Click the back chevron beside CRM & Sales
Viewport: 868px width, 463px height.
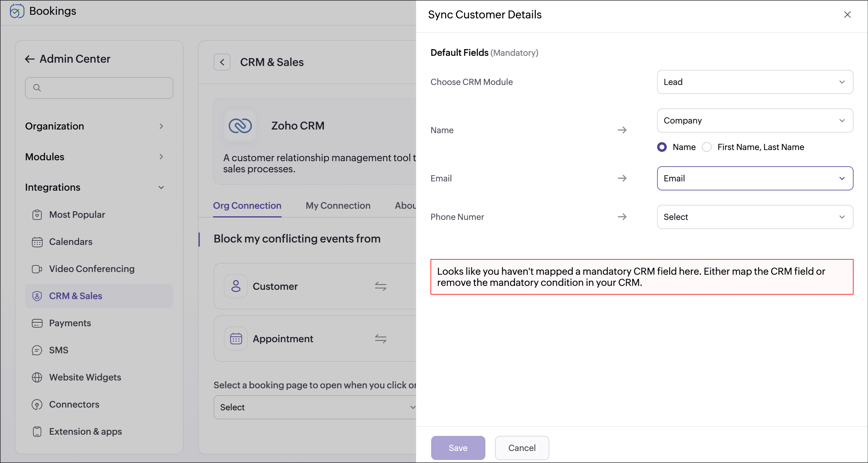pyautogui.click(x=222, y=62)
